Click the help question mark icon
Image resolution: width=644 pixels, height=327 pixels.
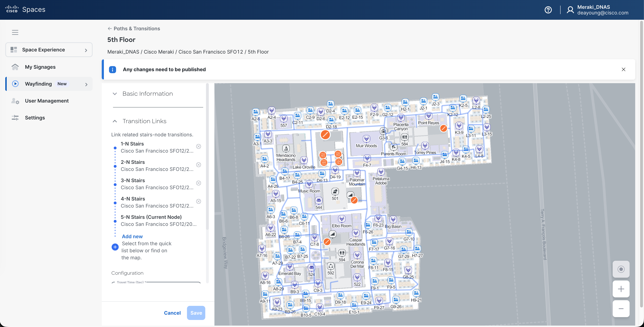pyautogui.click(x=548, y=10)
